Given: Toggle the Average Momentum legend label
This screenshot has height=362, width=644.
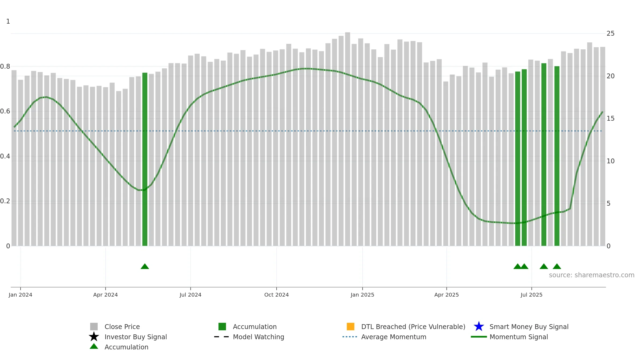Looking at the screenshot, I should (394, 337).
